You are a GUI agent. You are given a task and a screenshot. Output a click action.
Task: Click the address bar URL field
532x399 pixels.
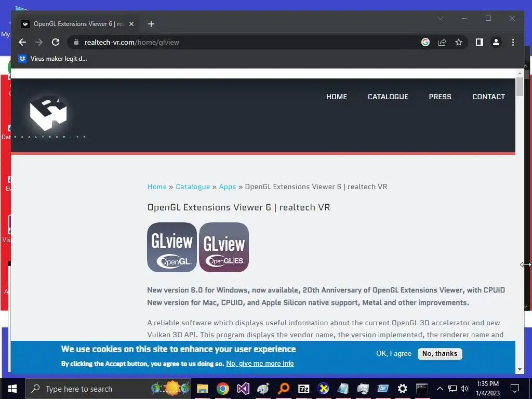[244, 42]
